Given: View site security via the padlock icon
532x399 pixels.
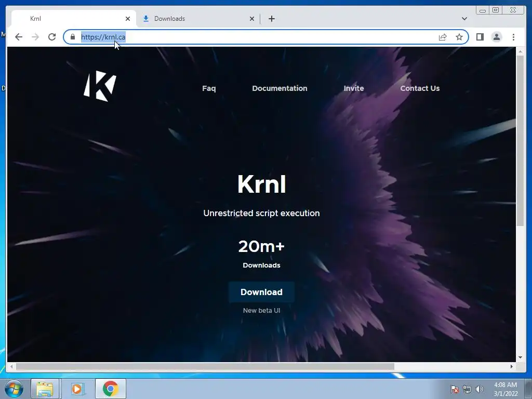Looking at the screenshot, I should coord(73,37).
